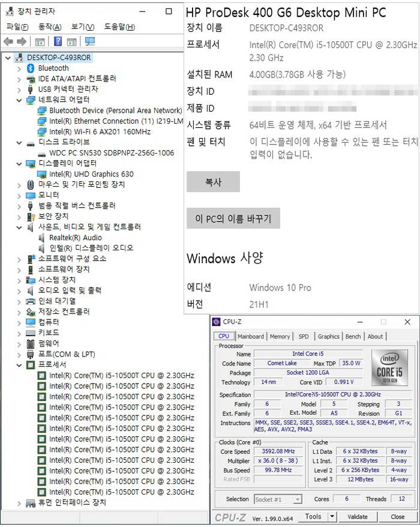Click the 네트워크 어댑터 category icon
This screenshot has height=527, width=420.
point(31,100)
